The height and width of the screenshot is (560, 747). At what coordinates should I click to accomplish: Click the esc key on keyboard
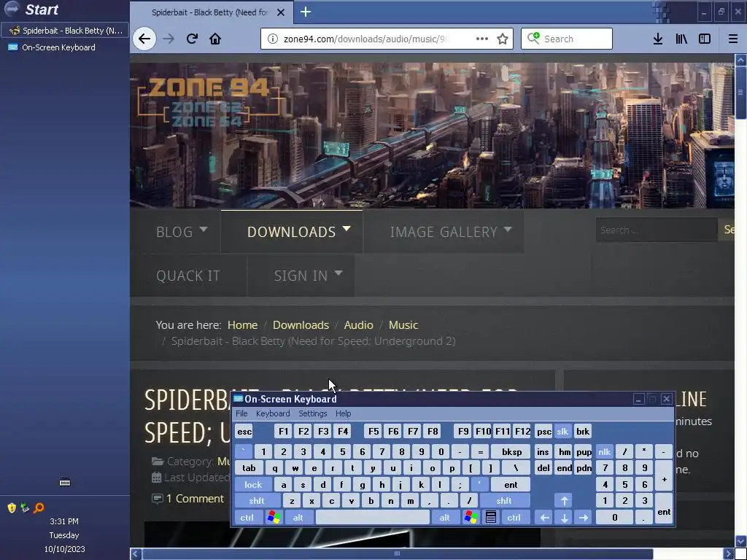244,432
